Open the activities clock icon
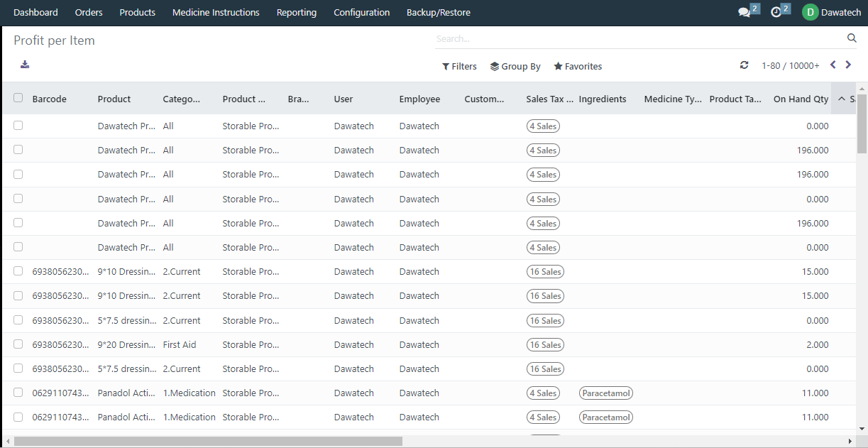 coord(776,12)
